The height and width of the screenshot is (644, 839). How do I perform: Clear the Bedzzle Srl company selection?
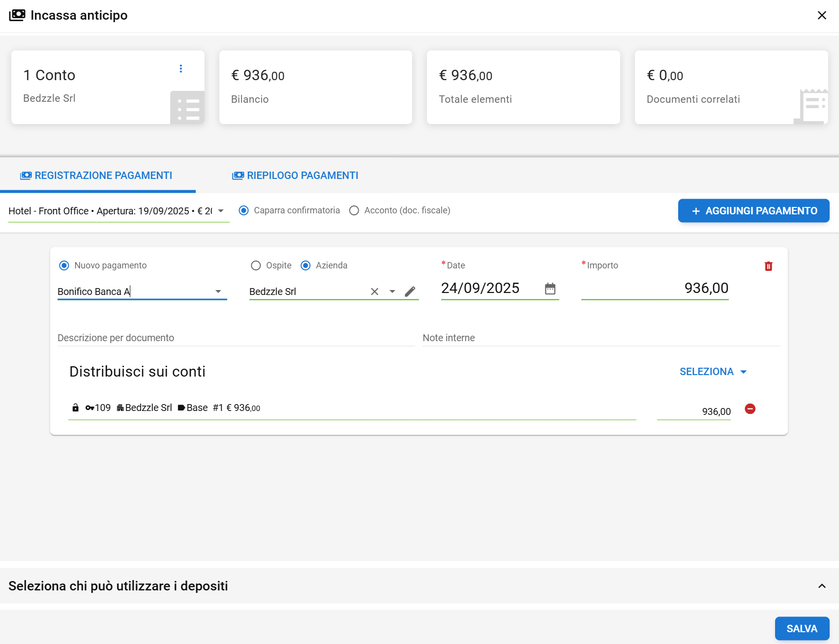coord(375,292)
